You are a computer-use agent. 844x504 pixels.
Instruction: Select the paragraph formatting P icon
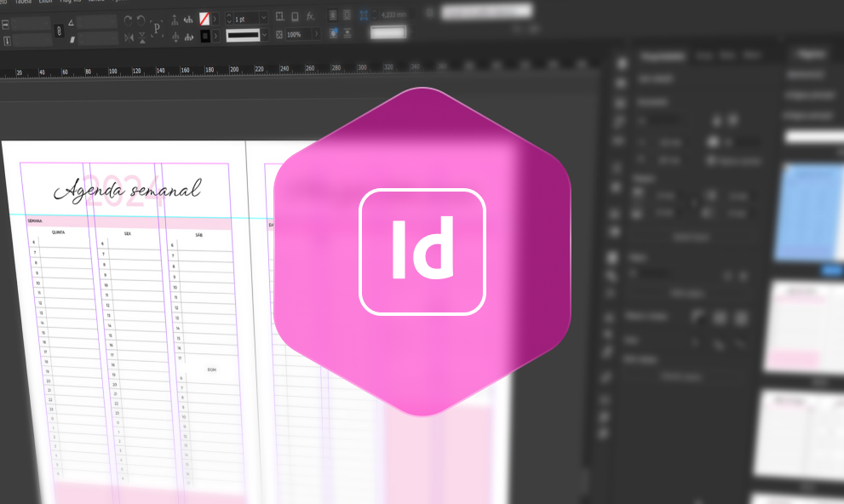click(156, 29)
